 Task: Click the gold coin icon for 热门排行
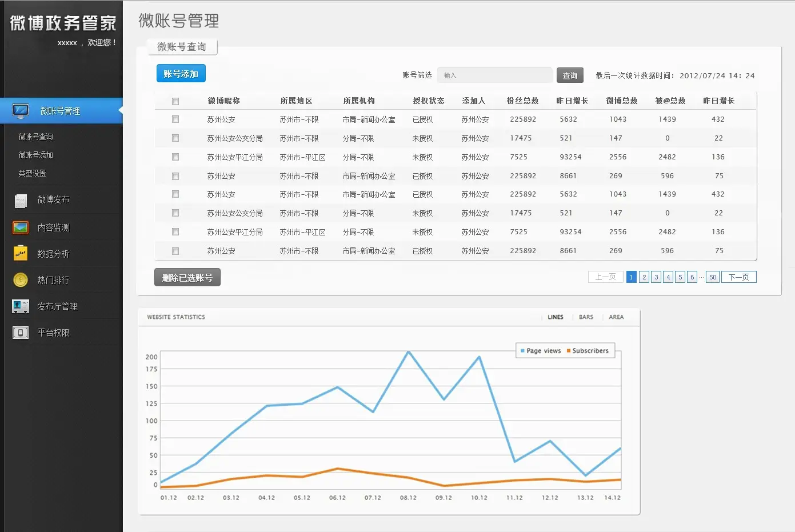click(21, 280)
